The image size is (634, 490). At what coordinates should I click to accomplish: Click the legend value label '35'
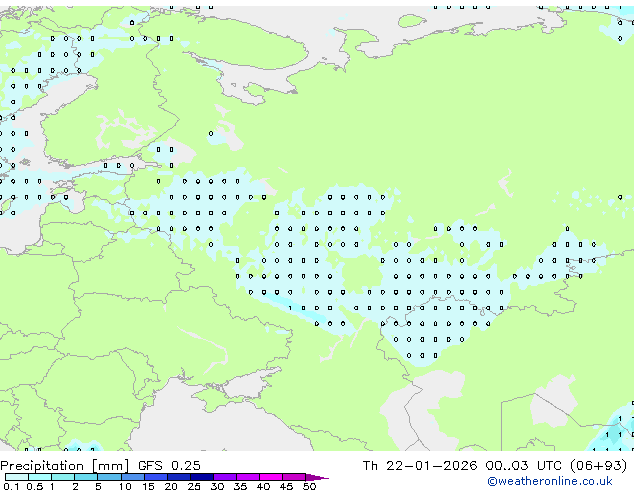pos(240,486)
